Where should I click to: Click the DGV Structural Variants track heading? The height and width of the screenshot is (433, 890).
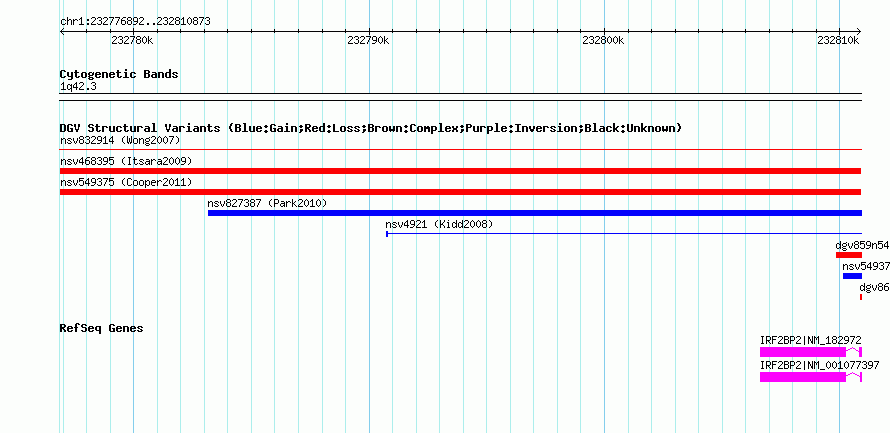pos(370,128)
